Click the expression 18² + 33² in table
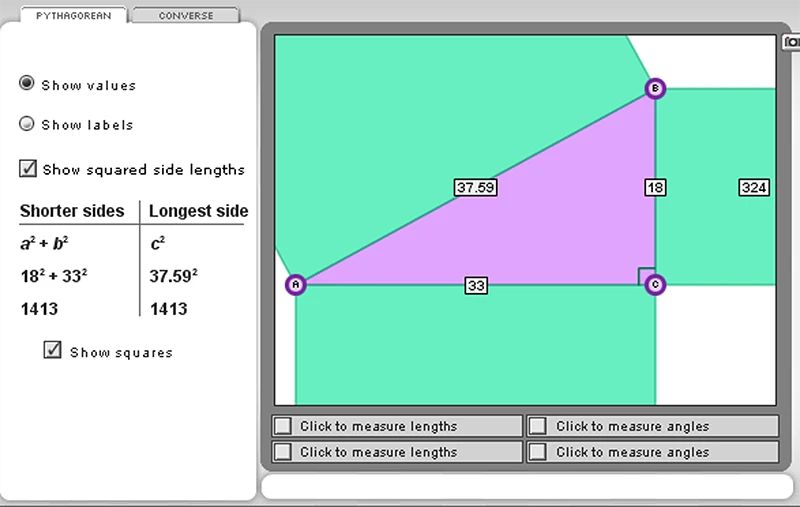The image size is (800, 507). pos(54,276)
